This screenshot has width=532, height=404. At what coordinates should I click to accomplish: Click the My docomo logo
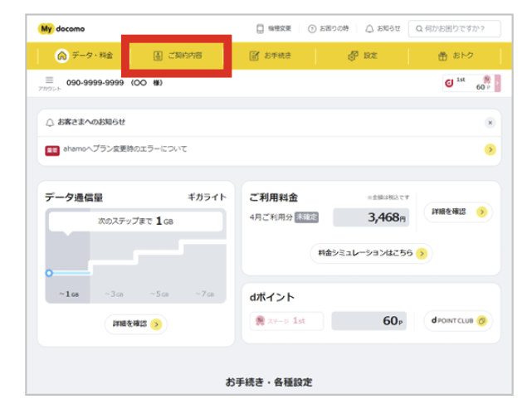pos(61,29)
